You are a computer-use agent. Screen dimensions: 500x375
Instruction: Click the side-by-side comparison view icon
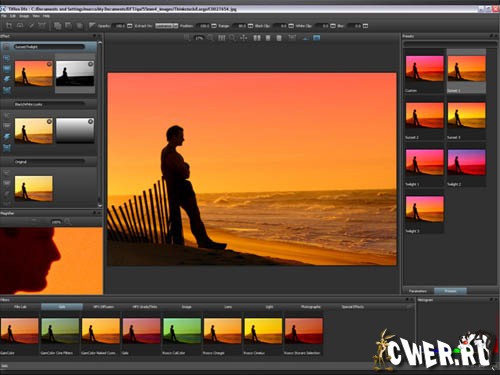[x=257, y=38]
